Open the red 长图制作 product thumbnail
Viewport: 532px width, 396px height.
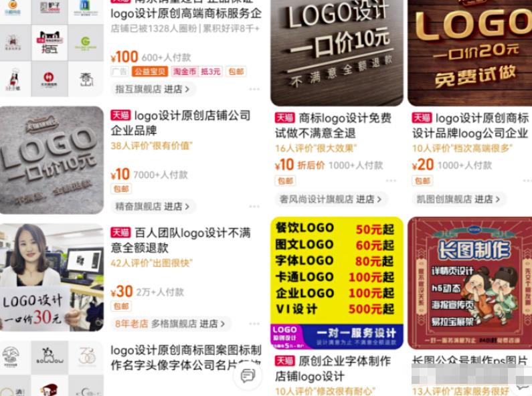[470, 283]
